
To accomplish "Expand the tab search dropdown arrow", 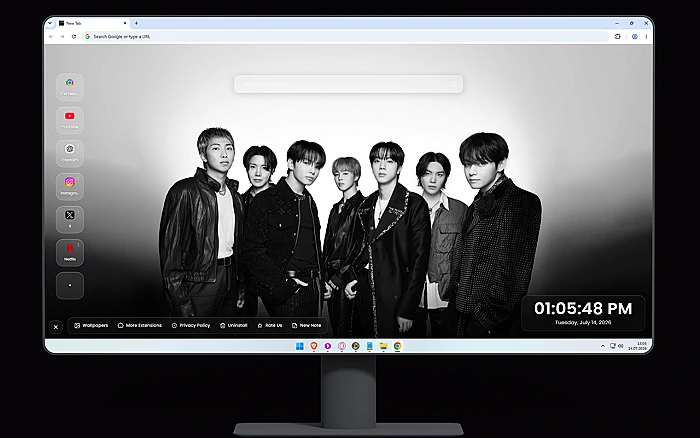I will point(50,23).
